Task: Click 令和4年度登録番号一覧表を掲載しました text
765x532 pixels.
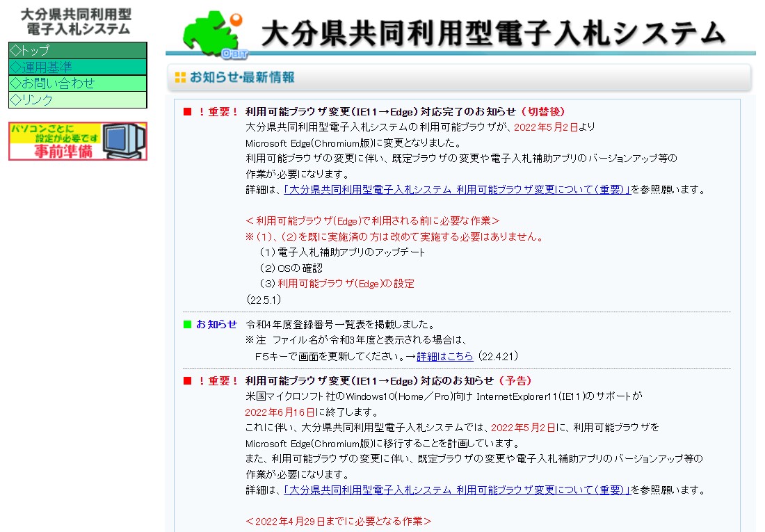Action: click(340, 324)
